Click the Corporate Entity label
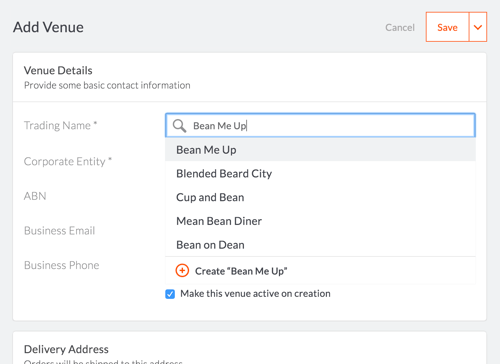The image size is (500, 364). [x=68, y=161]
